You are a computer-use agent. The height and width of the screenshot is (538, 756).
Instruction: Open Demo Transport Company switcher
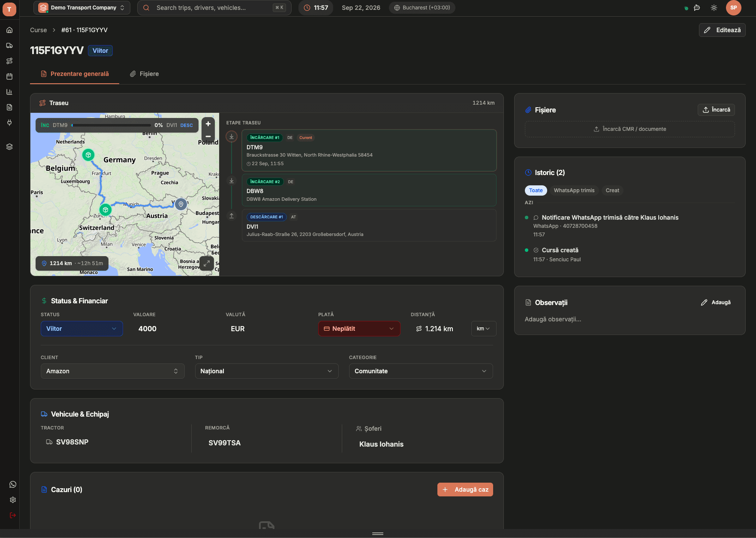pos(82,8)
